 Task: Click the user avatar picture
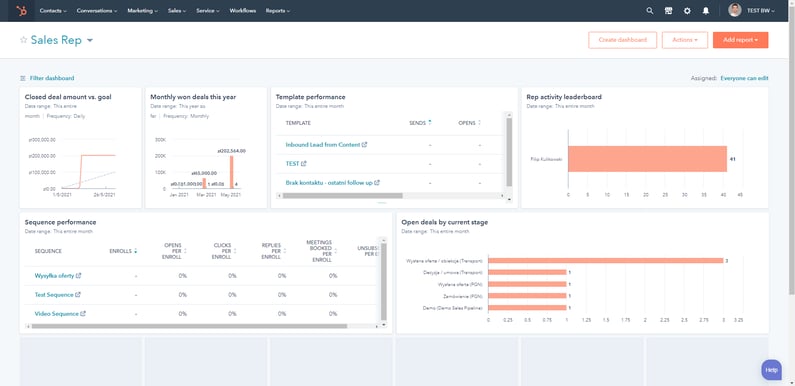point(735,11)
